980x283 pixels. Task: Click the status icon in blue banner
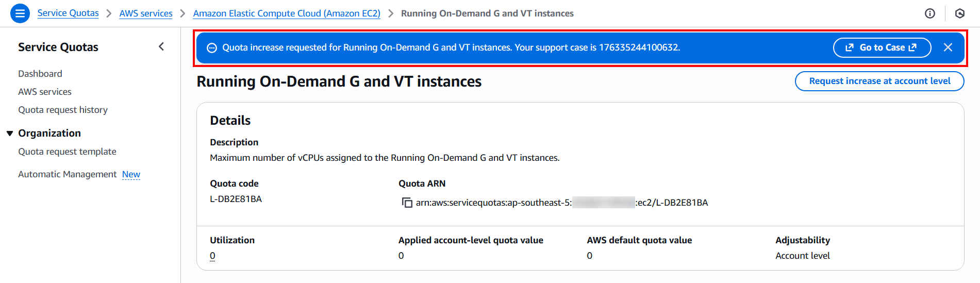[x=211, y=48]
